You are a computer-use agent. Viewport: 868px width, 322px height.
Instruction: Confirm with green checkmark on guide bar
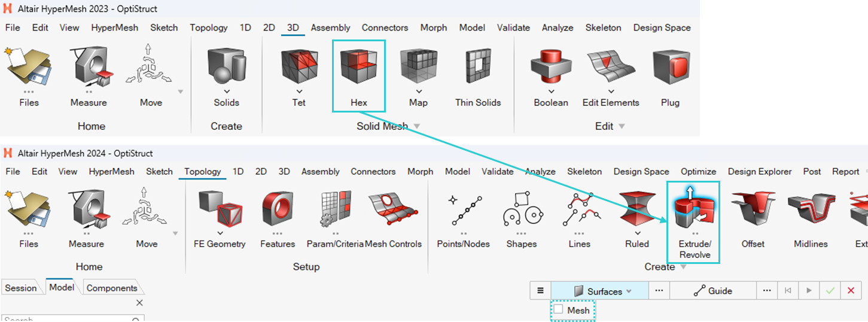pos(830,291)
